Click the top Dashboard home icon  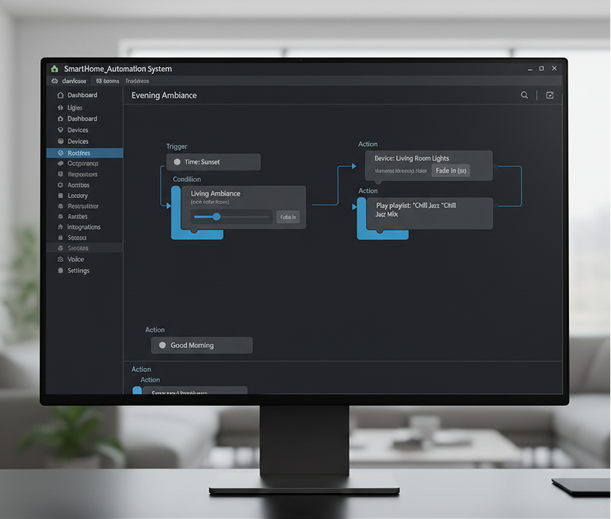point(60,95)
